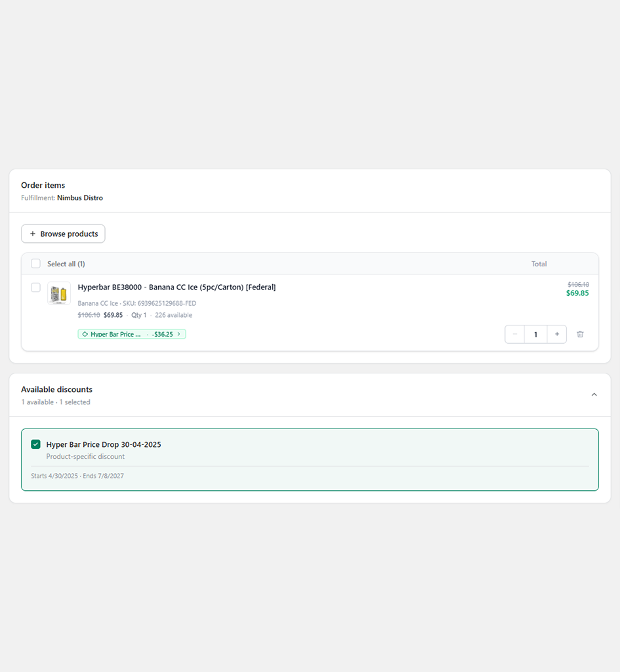Uncheck Hyper Bar Price Drop discount checkbox
Viewport: 620px width, 672px height.
tap(35, 444)
